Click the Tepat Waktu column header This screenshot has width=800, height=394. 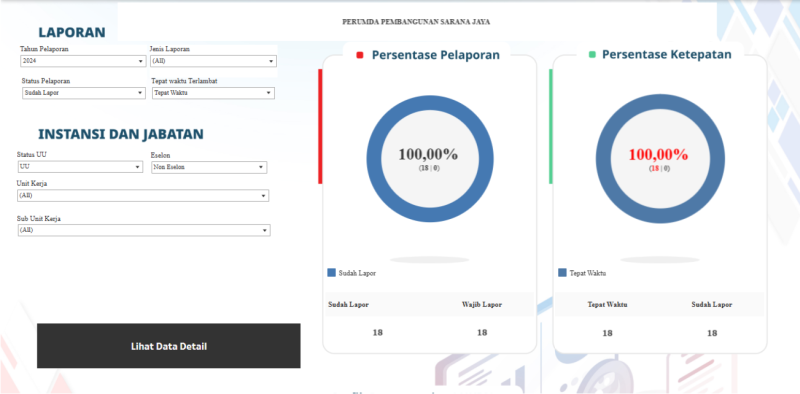(x=607, y=305)
